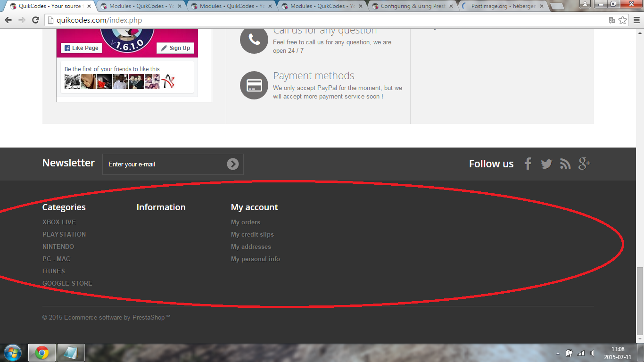This screenshot has height=362, width=644.
Task: Reload the quikcodes.com page
Action: point(35,20)
